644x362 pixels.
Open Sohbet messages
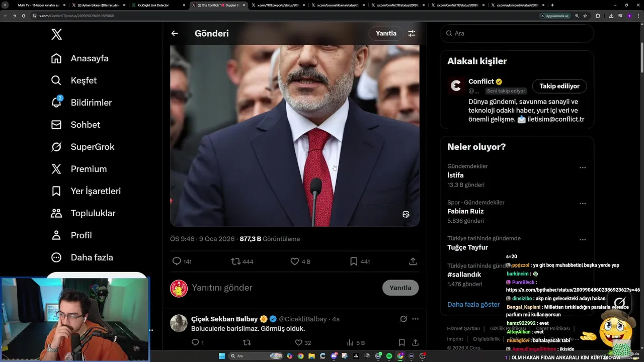click(75, 125)
